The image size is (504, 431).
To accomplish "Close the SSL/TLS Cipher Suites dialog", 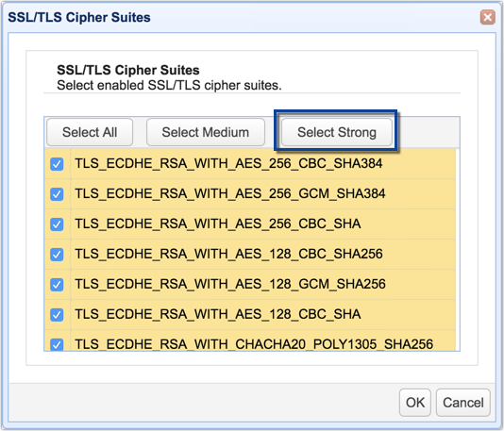I will [x=487, y=17].
